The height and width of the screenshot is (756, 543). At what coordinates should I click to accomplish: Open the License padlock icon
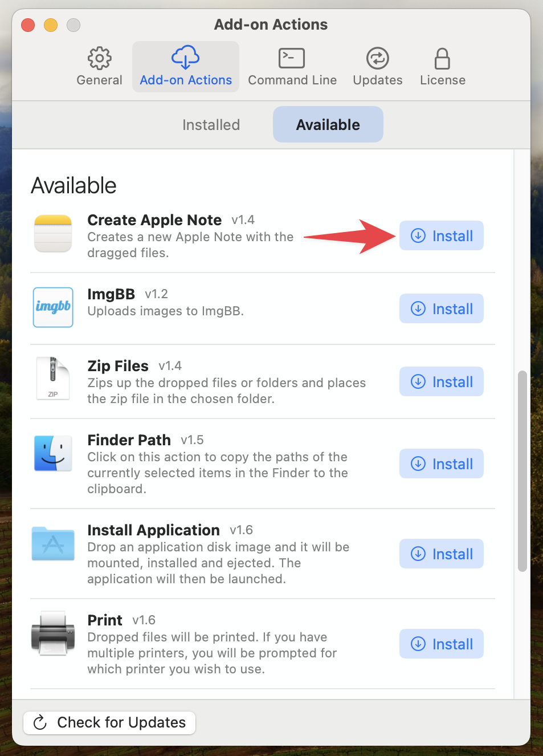pos(442,58)
